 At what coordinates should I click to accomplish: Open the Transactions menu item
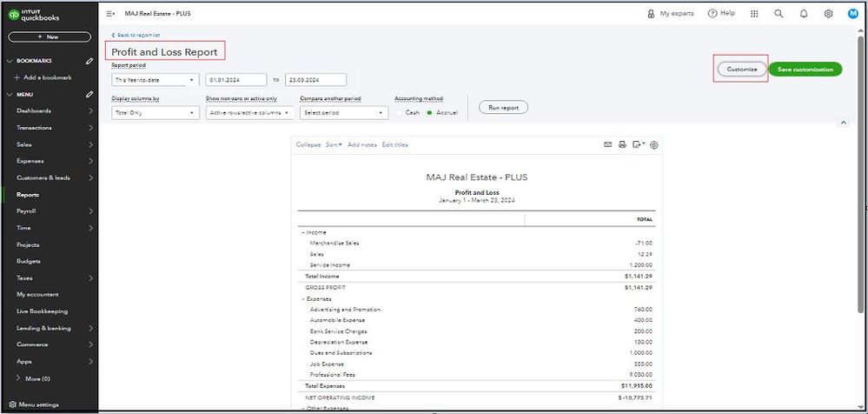click(35, 128)
